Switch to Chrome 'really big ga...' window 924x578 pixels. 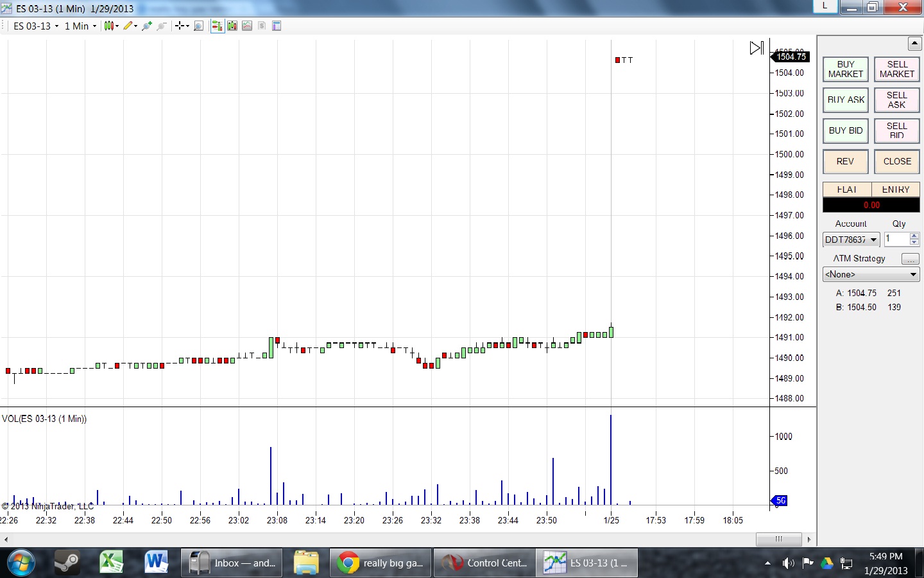point(381,563)
